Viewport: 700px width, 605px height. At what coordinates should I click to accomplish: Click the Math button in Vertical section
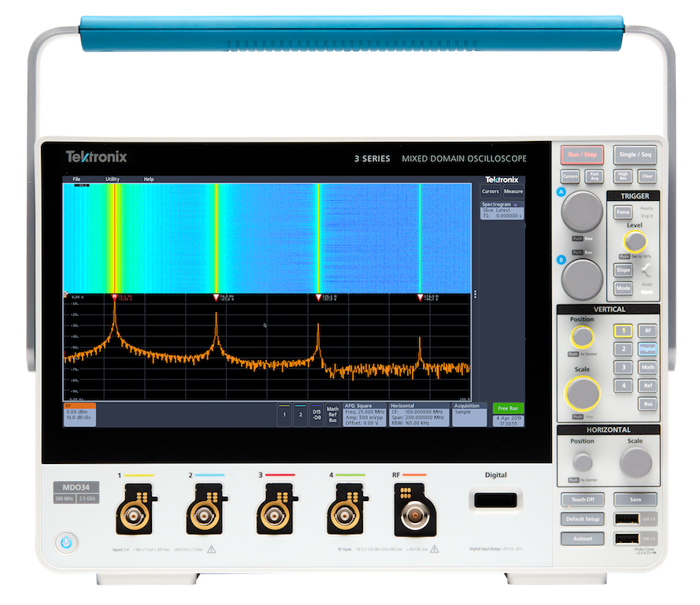pos(647,367)
